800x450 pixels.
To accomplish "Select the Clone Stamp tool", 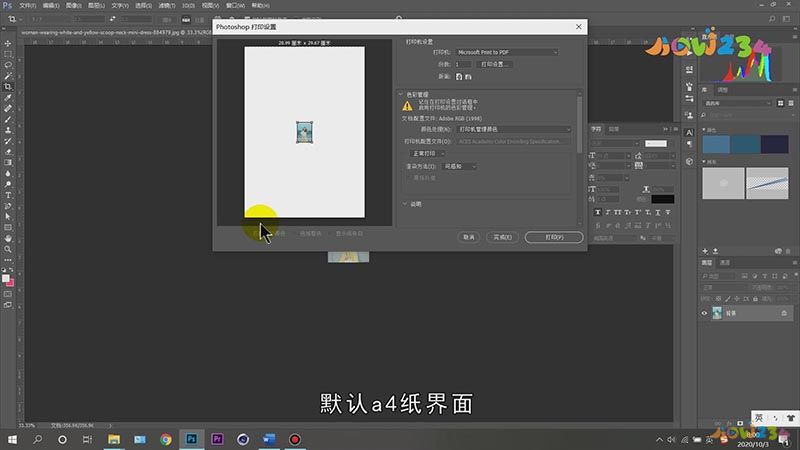I will coord(8,130).
